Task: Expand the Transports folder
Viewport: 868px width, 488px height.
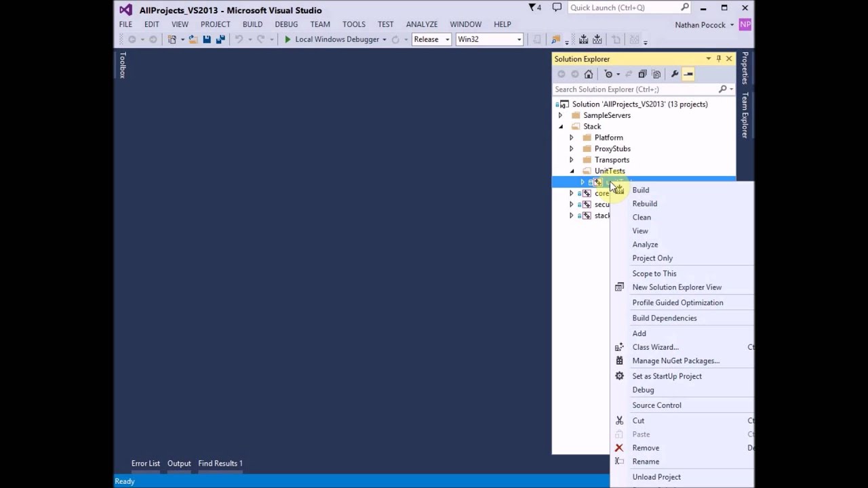Action: (571, 160)
